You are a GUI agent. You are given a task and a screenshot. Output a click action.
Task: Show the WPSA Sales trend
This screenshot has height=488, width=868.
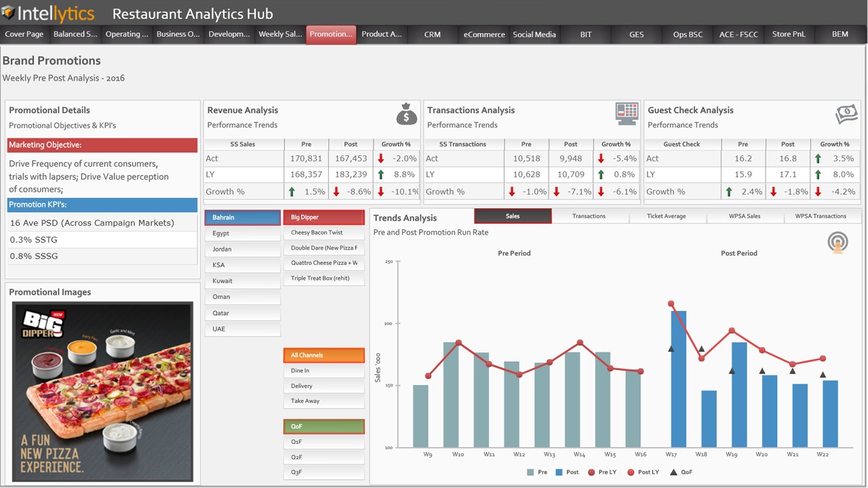(x=745, y=216)
